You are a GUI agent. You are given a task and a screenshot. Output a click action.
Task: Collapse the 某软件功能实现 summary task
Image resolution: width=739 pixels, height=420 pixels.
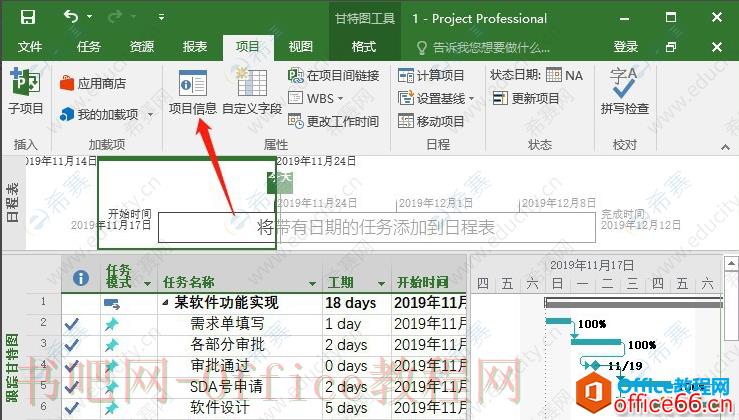165,303
